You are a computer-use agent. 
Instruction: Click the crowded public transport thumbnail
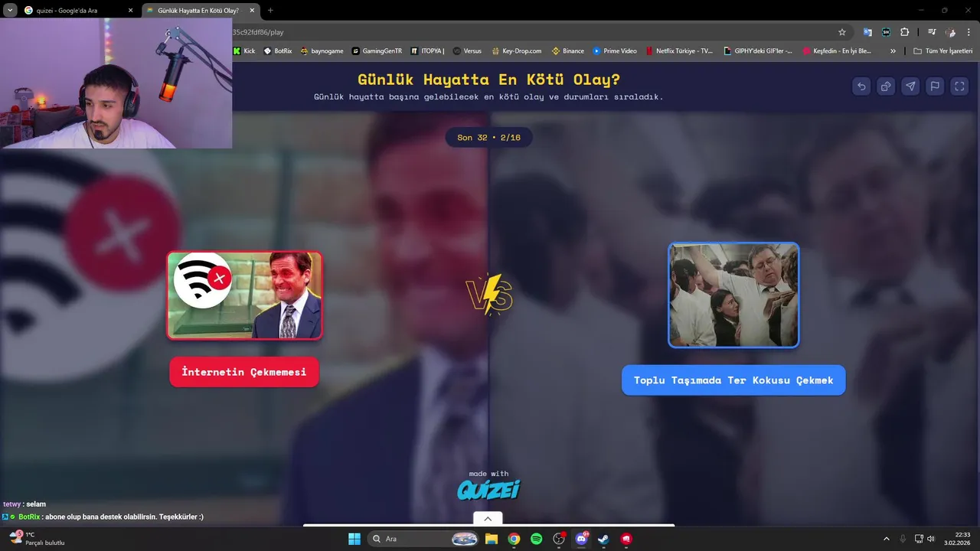click(x=733, y=295)
